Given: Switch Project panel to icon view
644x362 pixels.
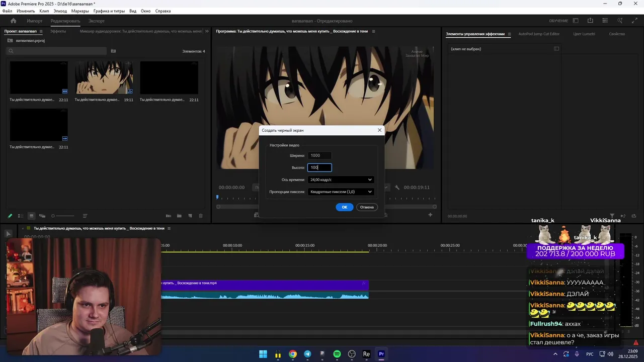Looking at the screenshot, I should [31, 216].
